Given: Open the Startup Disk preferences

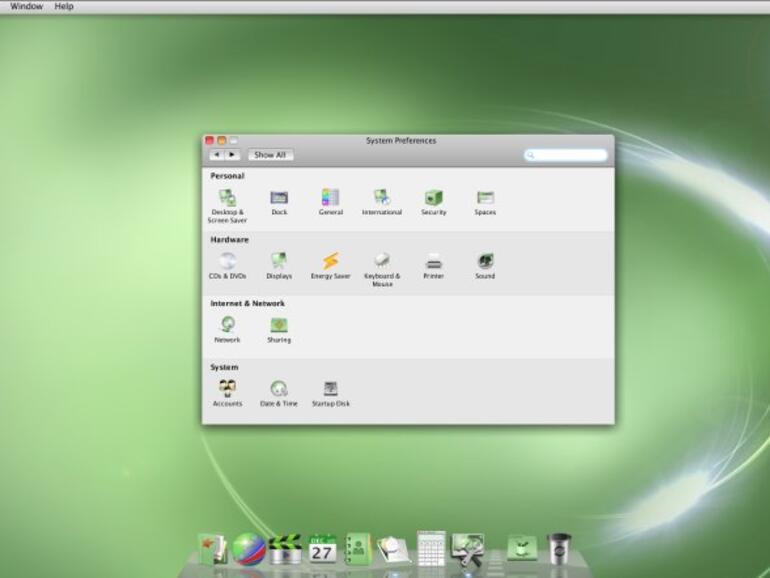Looking at the screenshot, I should point(330,389).
